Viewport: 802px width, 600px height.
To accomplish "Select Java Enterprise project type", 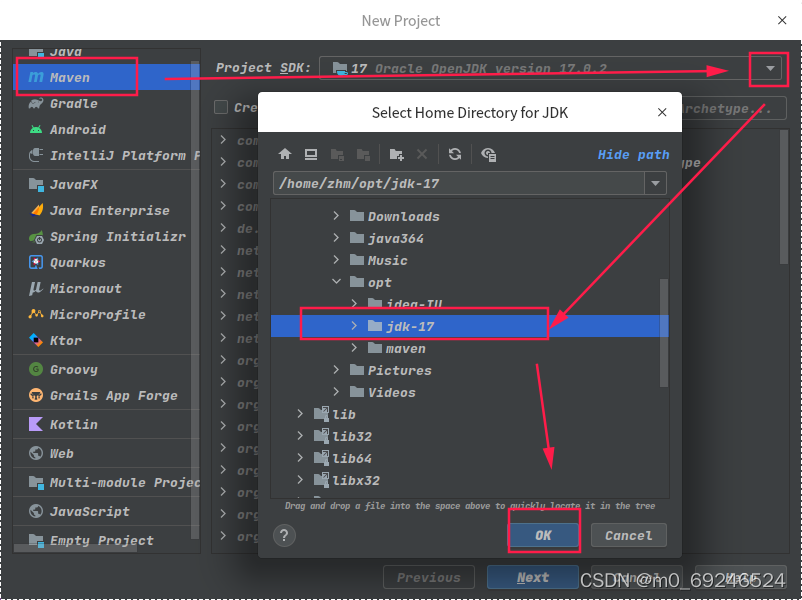I will click(106, 211).
